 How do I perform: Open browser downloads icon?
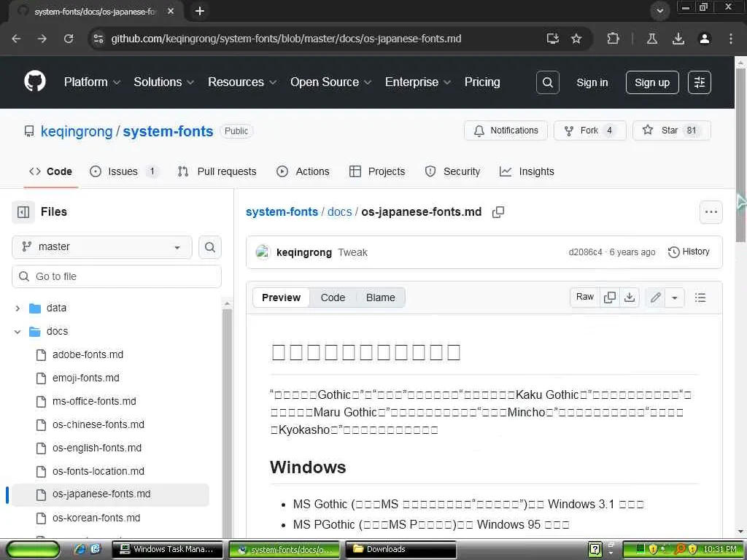678,39
